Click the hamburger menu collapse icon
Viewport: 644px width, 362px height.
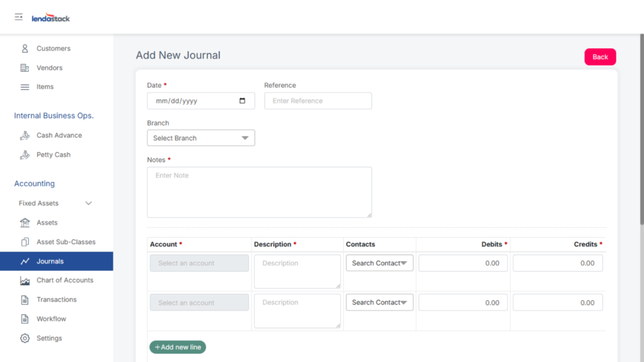(x=19, y=17)
